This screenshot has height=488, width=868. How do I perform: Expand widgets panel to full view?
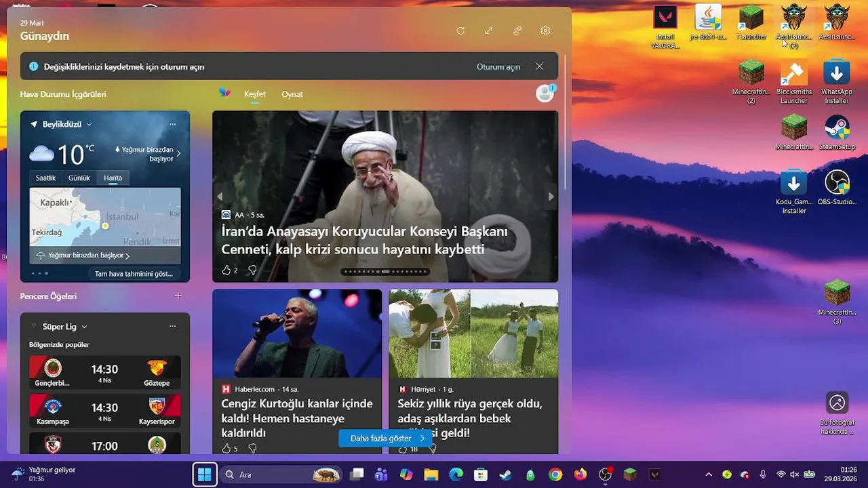(x=489, y=31)
